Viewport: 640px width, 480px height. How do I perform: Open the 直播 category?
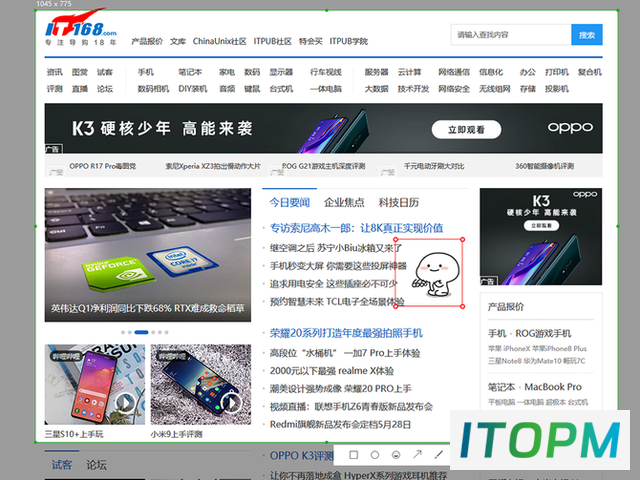[x=80, y=89]
